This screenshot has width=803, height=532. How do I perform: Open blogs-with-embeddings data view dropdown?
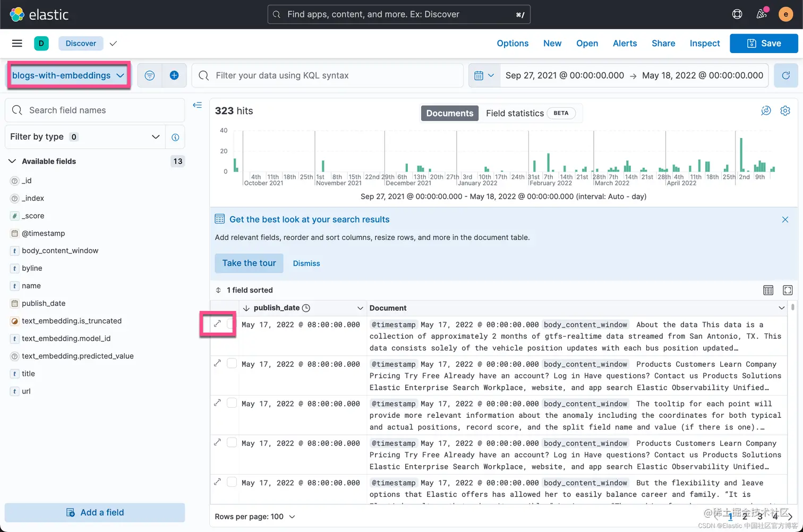(69, 75)
